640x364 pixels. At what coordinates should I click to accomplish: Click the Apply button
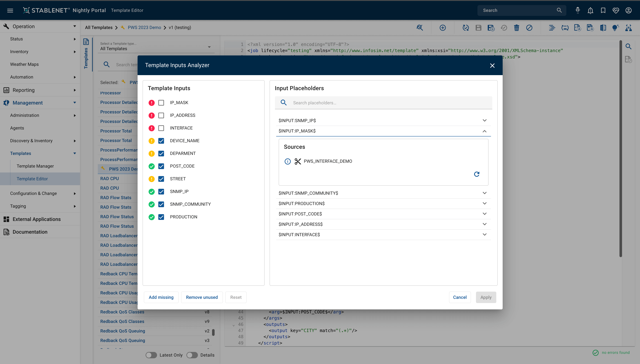486,297
